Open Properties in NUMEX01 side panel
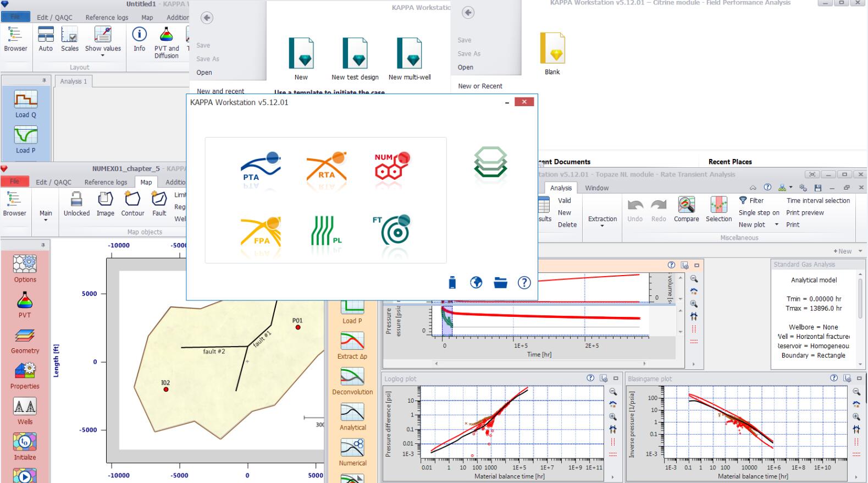The width and height of the screenshot is (868, 483). tap(25, 376)
